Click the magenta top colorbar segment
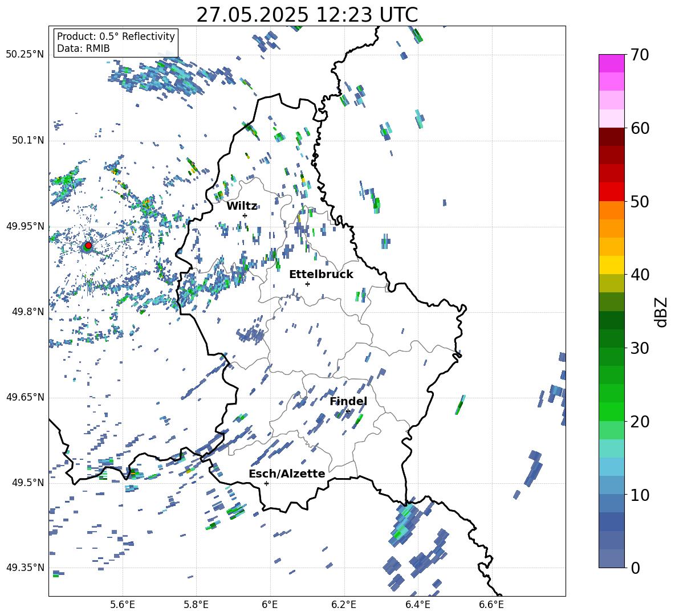675x616 pixels. [611, 63]
